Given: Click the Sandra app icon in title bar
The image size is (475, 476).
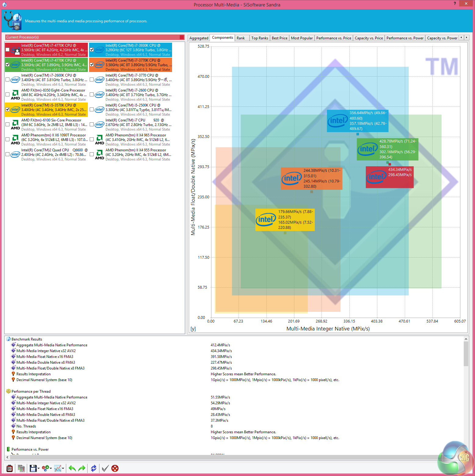Looking at the screenshot, I should (4, 5).
